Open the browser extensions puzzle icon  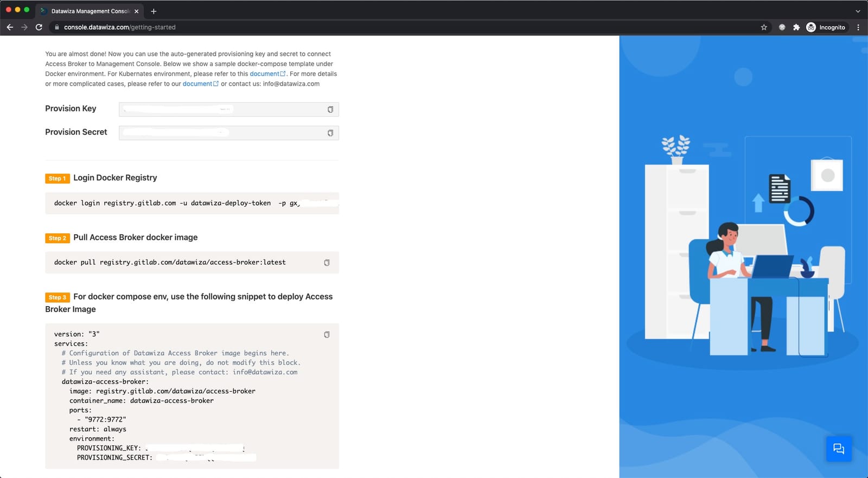796,27
